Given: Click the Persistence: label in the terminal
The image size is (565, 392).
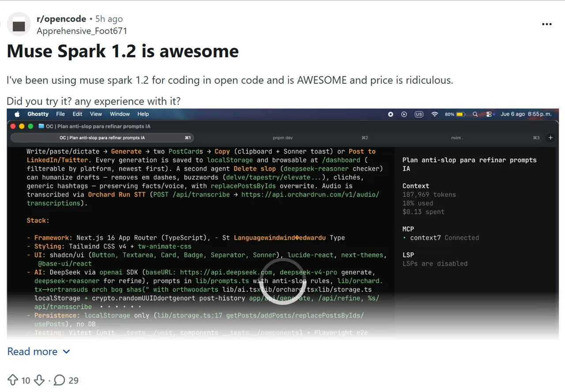Looking at the screenshot, I should pyautogui.click(x=57, y=315).
